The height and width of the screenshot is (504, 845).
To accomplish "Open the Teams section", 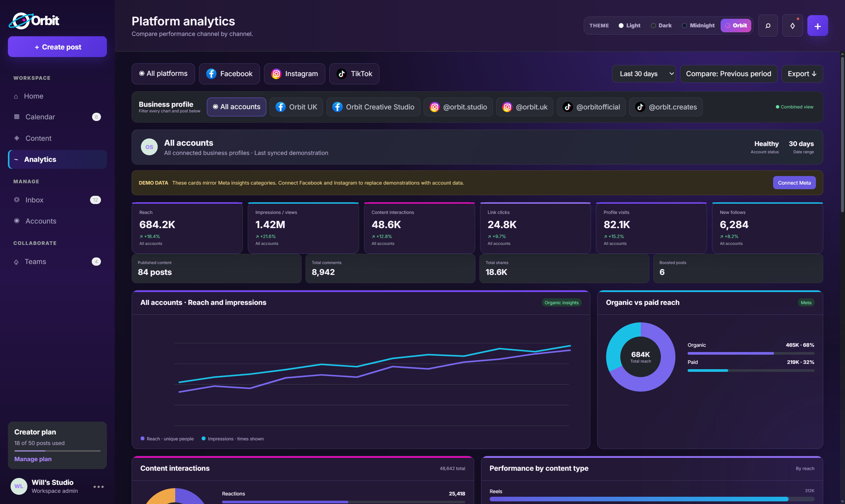I will coord(57,262).
